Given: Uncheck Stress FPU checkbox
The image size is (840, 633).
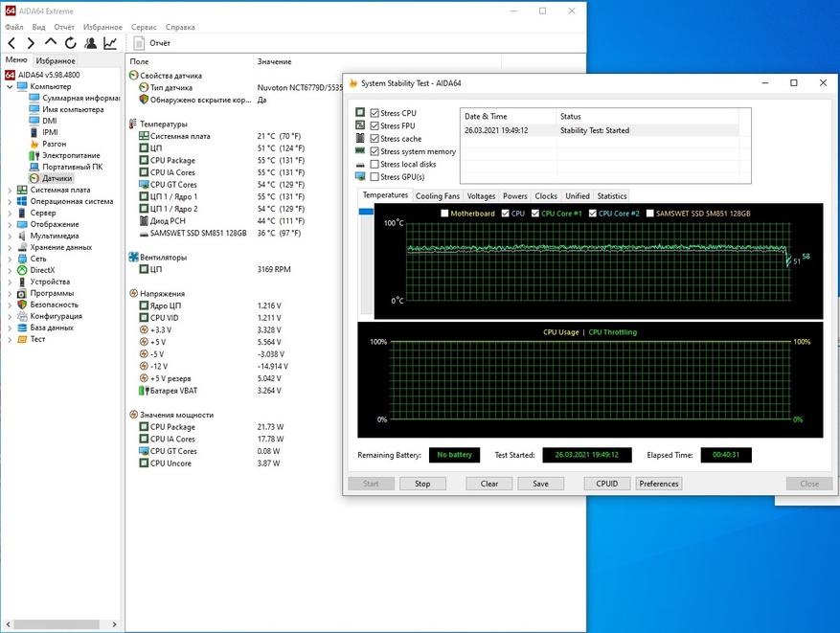Looking at the screenshot, I should tap(375, 125).
